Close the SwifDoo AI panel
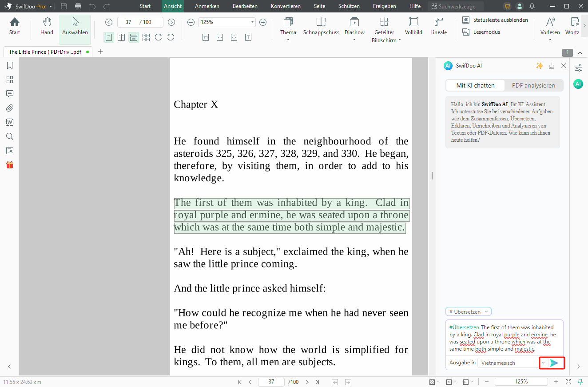The image size is (588, 387). (x=564, y=66)
